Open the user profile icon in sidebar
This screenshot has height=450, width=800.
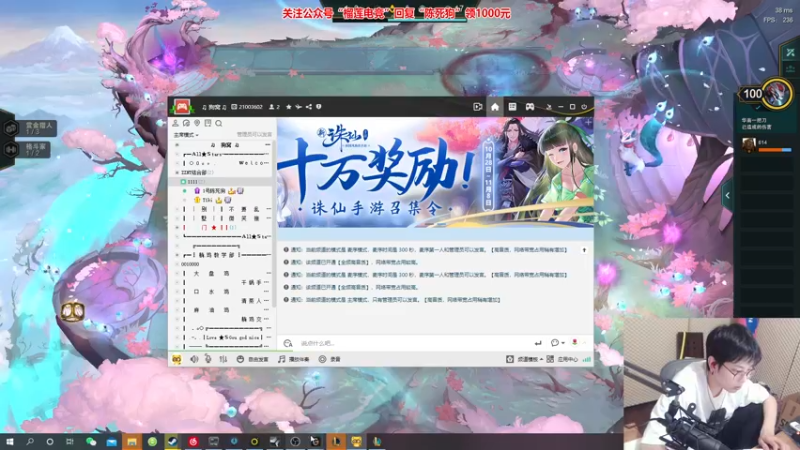coord(176,123)
